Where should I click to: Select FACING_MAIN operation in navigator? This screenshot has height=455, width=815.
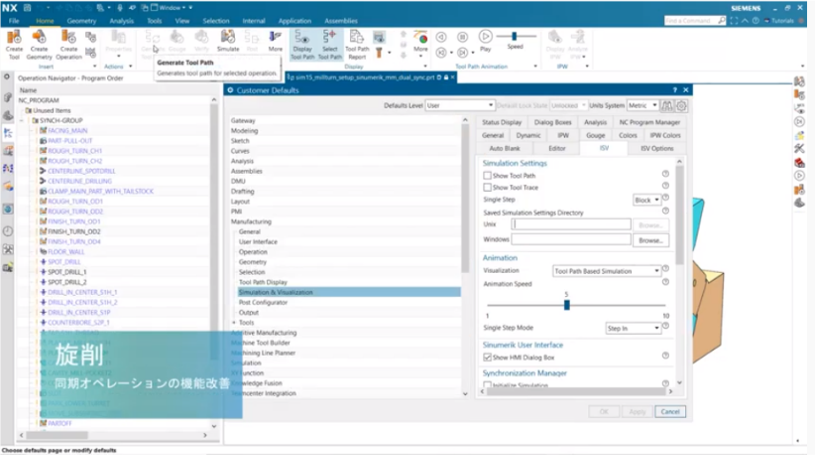click(x=68, y=131)
